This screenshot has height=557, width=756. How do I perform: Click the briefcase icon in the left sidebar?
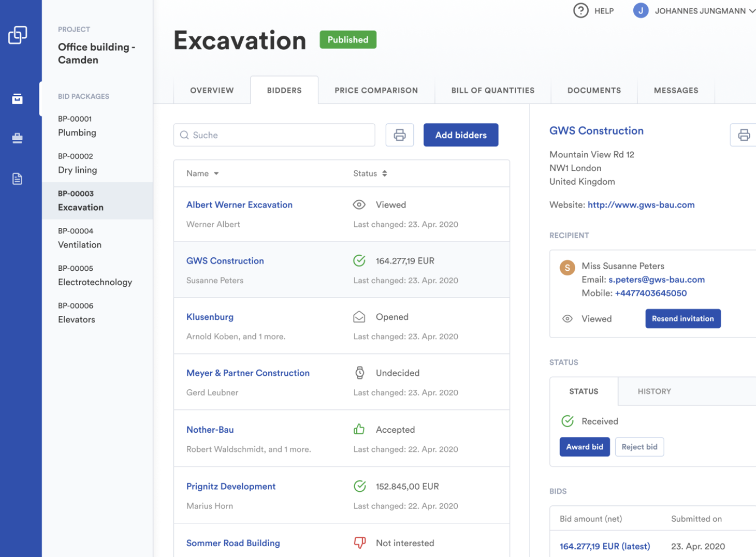coord(17,138)
